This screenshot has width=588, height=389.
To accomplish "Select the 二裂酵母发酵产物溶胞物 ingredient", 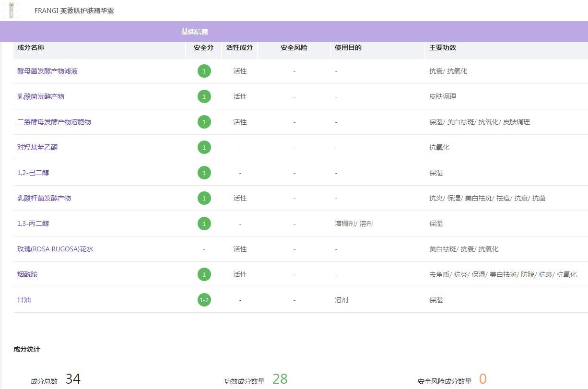I will point(54,122).
